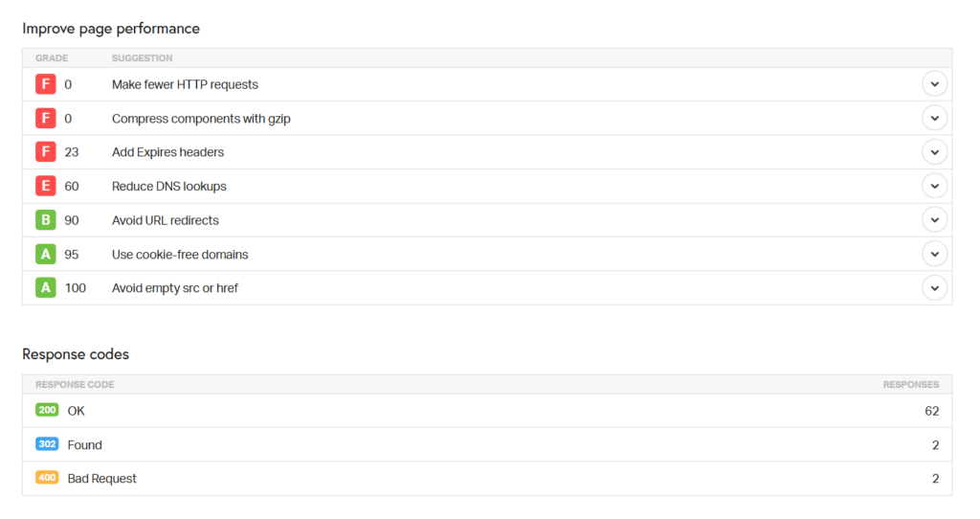Click the B grade badge for URL redirects
980x519 pixels.
(x=46, y=220)
